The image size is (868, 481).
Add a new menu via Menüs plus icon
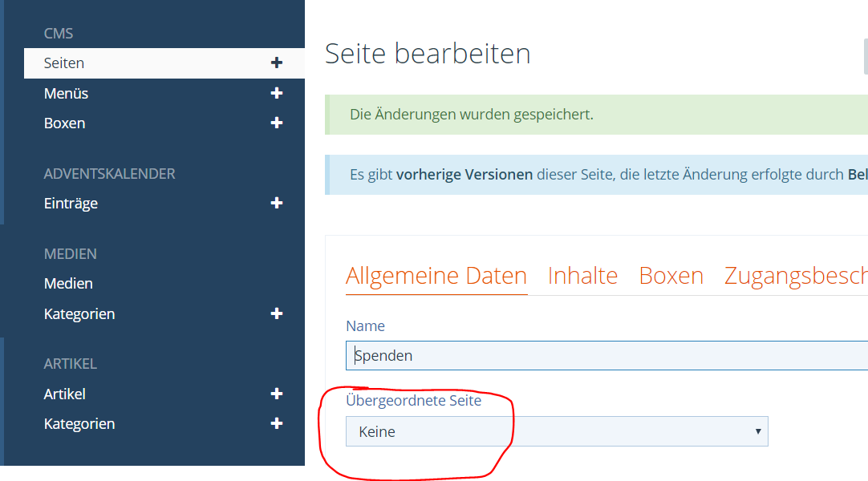click(277, 94)
